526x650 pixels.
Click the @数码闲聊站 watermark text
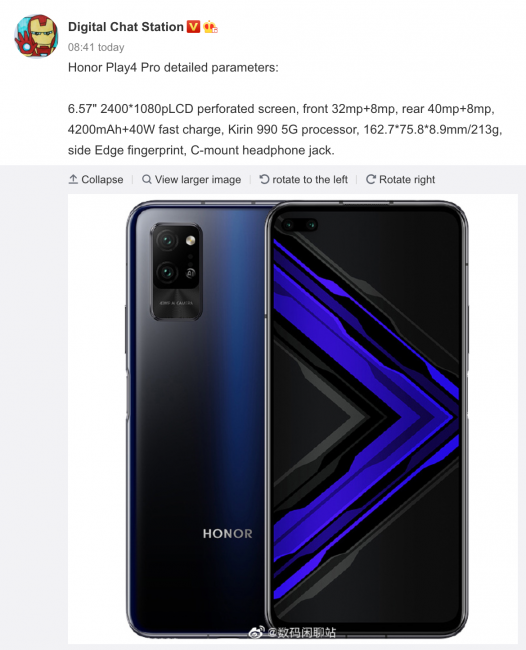(x=301, y=633)
